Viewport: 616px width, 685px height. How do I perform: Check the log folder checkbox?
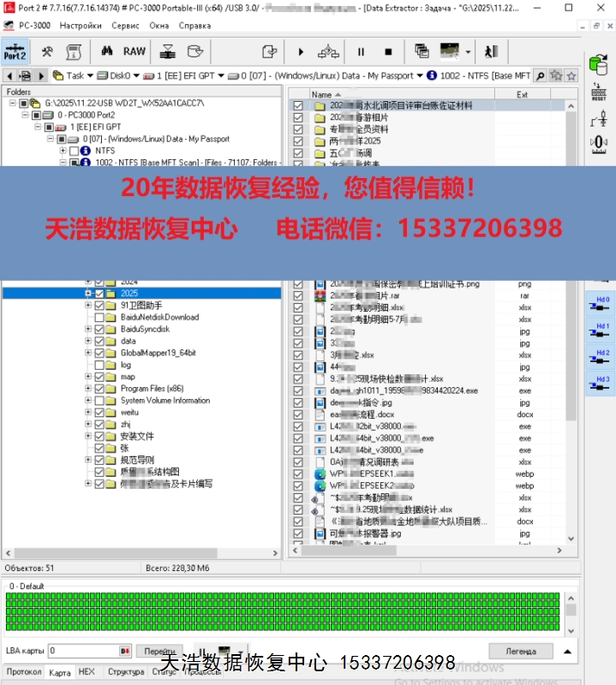point(99,365)
